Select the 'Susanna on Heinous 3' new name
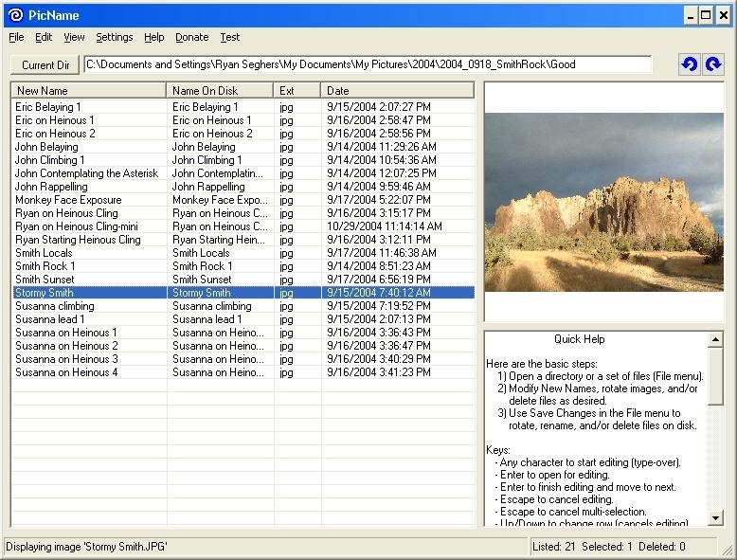 pyautogui.click(x=66, y=359)
